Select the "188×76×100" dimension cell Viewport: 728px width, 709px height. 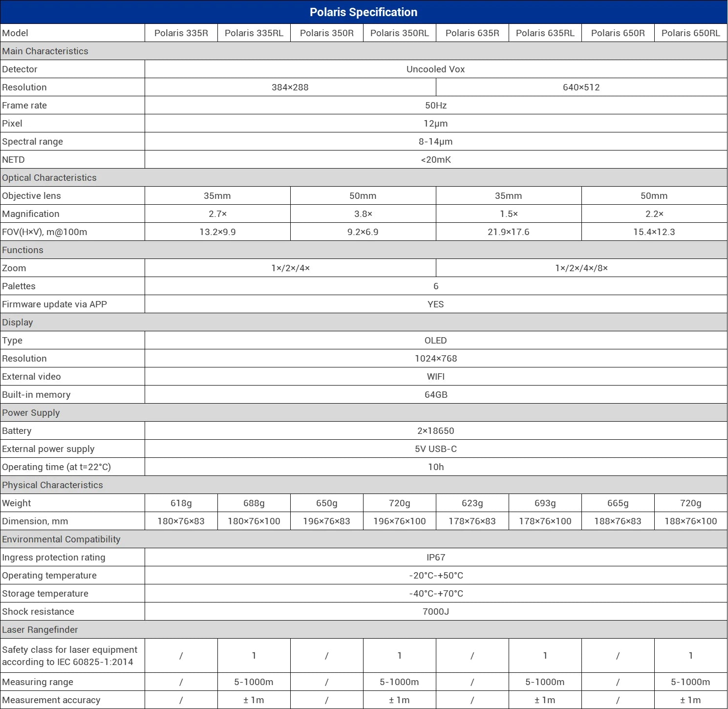tap(691, 521)
